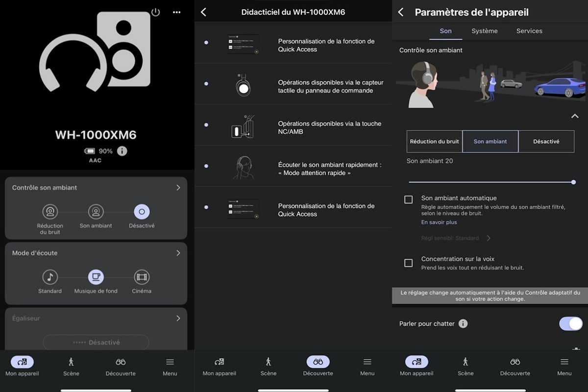This screenshot has width=588, height=392.
Task: Choose the Standard listening mode icon
Action: point(50,277)
